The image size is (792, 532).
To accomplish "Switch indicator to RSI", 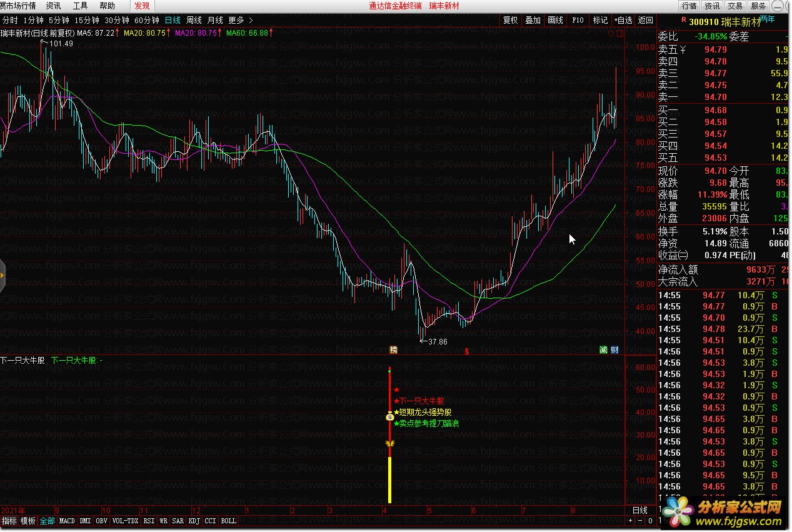I will (x=149, y=521).
